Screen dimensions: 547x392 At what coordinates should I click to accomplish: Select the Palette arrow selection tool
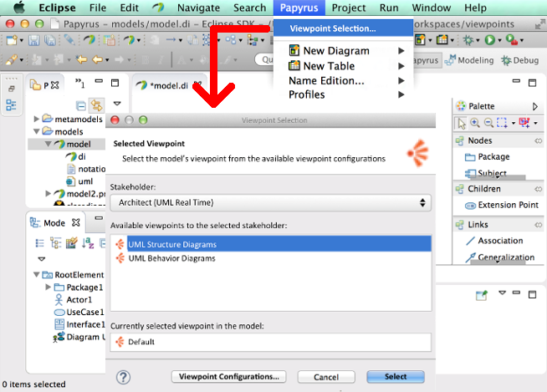tap(462, 123)
